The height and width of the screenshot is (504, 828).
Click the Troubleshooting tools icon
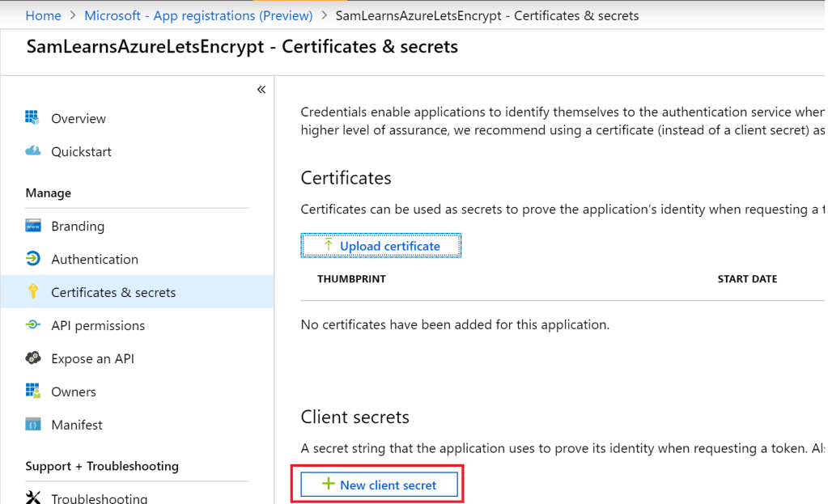point(33,497)
